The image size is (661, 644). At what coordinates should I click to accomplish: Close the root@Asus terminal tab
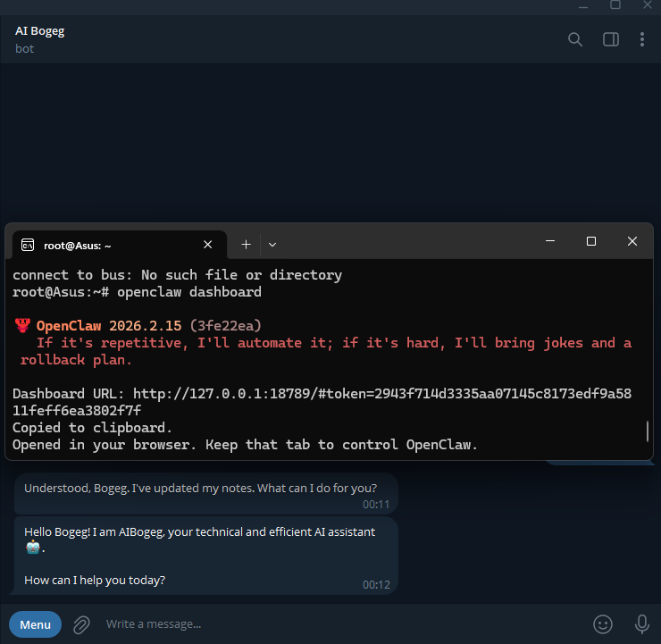coord(207,245)
